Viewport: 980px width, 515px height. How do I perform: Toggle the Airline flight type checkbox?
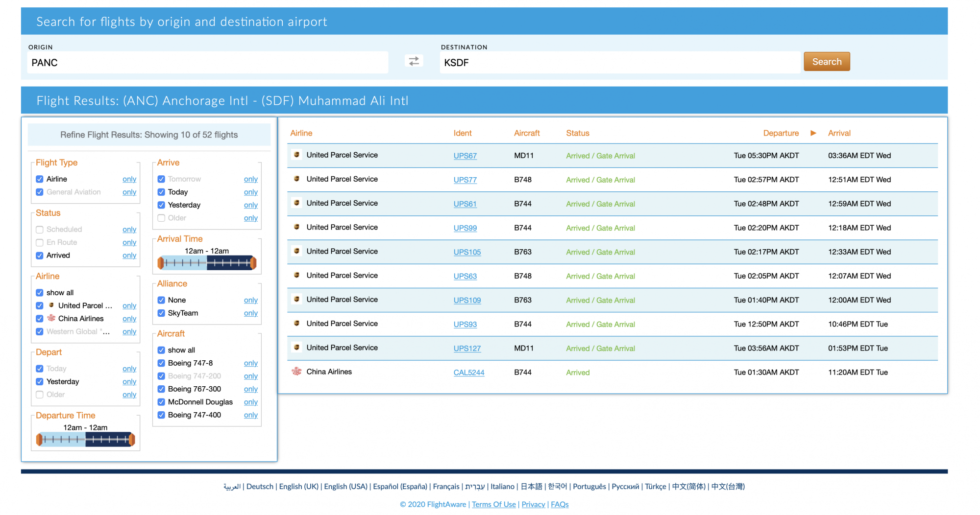(x=40, y=179)
